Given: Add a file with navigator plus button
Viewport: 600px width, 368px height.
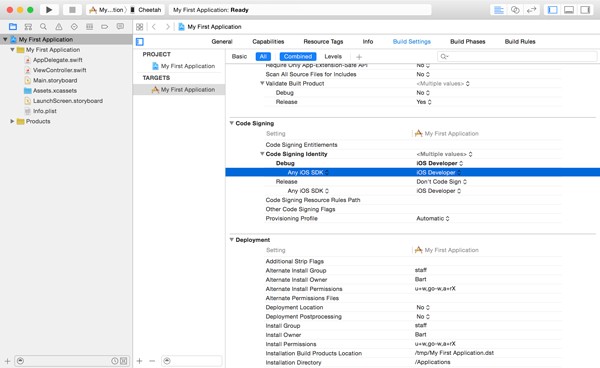Looking at the screenshot, I should tap(7, 361).
